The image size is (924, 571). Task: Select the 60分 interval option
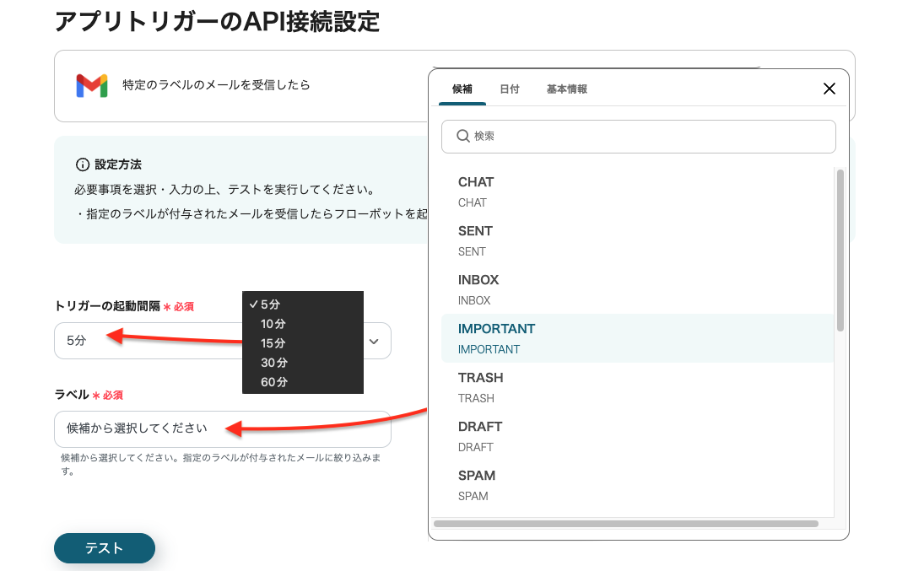[x=273, y=382]
